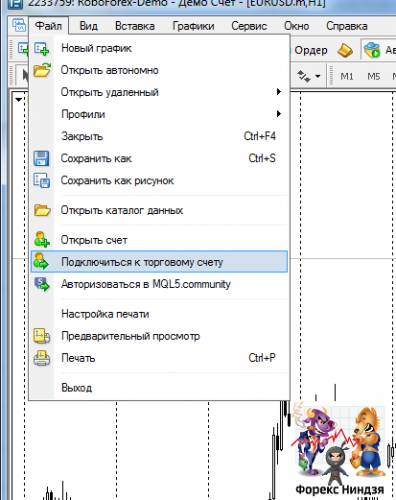This screenshot has width=396, height=500.
Task: Choose Открыть каталог данных entry
Action: pos(159,210)
